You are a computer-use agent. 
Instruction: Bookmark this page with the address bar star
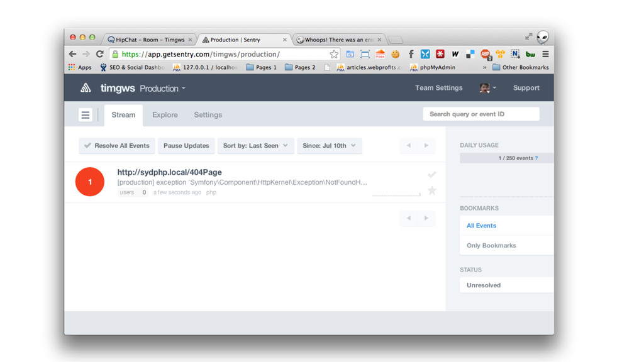[334, 54]
